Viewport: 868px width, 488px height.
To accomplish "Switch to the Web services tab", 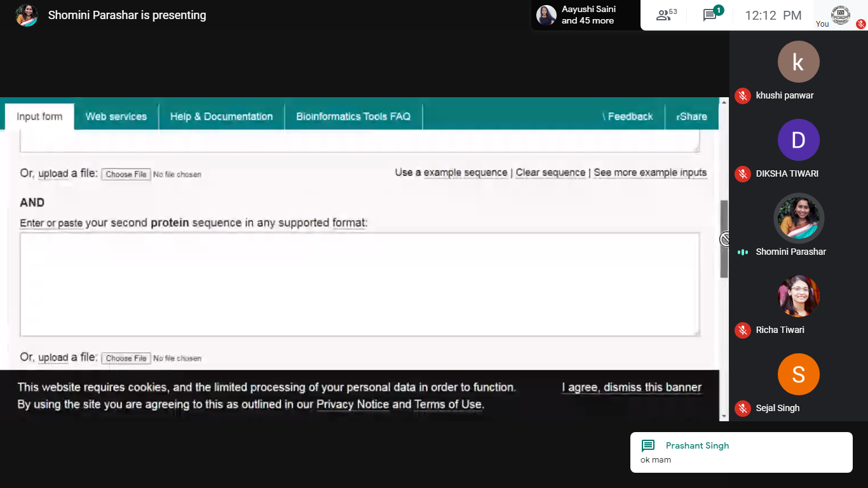I will (116, 116).
